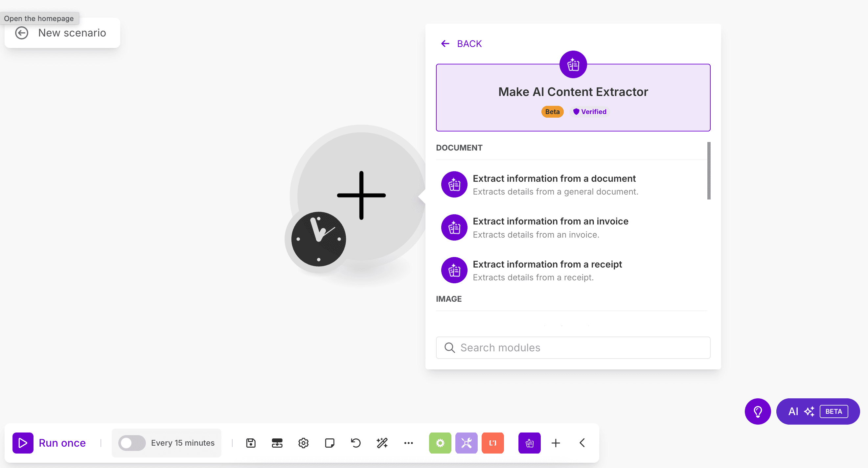Open the more options ellipsis menu
The image size is (868, 468).
pyautogui.click(x=408, y=443)
